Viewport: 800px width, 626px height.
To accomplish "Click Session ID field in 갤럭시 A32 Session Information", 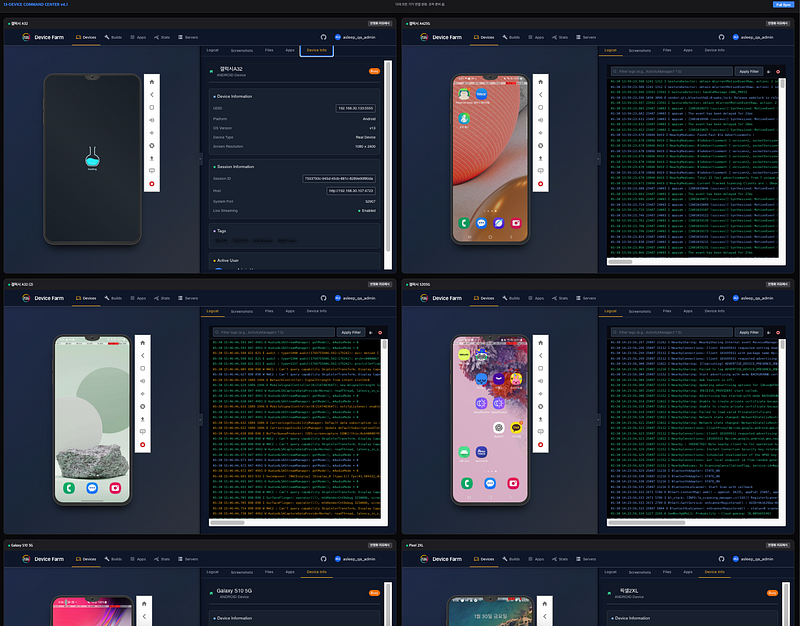I will coord(339,179).
